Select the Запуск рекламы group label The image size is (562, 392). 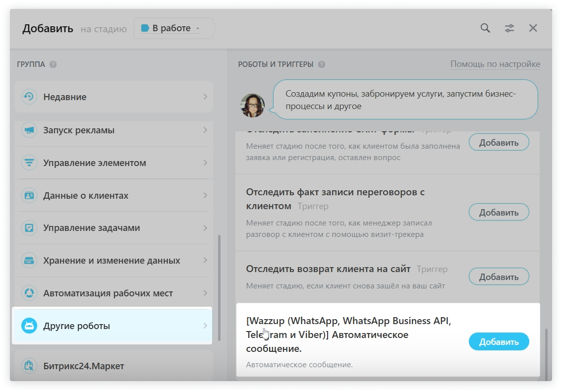pos(79,130)
